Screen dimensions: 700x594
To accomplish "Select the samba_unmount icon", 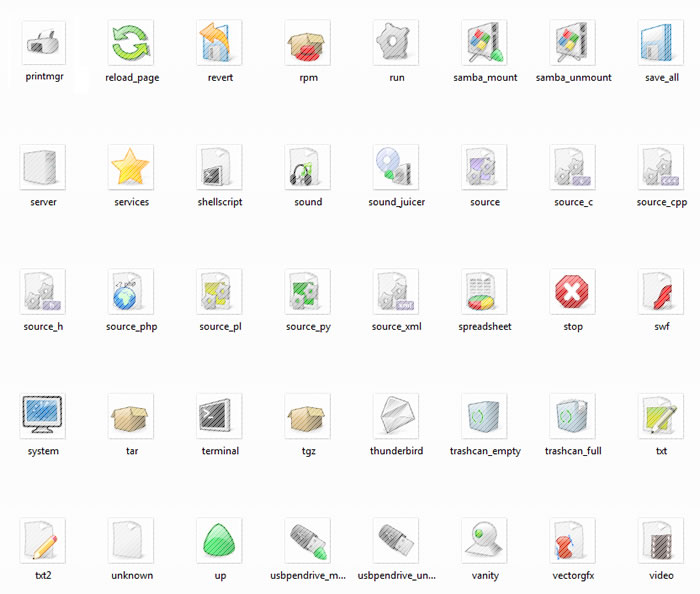I will [x=573, y=43].
